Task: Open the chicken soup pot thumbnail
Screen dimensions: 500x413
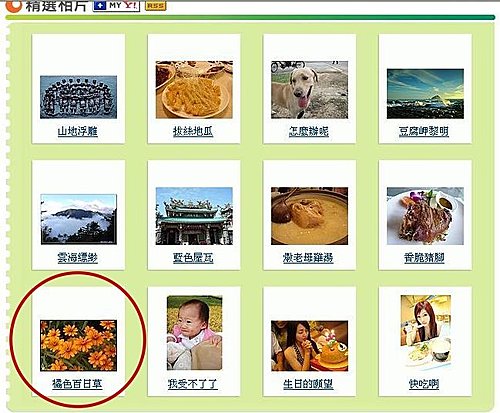Action: pyautogui.click(x=309, y=216)
